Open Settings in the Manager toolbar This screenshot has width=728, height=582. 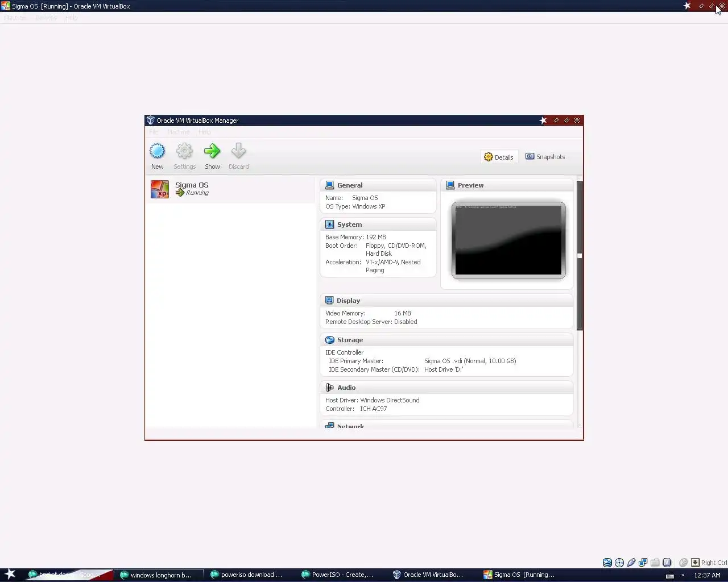[x=184, y=156]
